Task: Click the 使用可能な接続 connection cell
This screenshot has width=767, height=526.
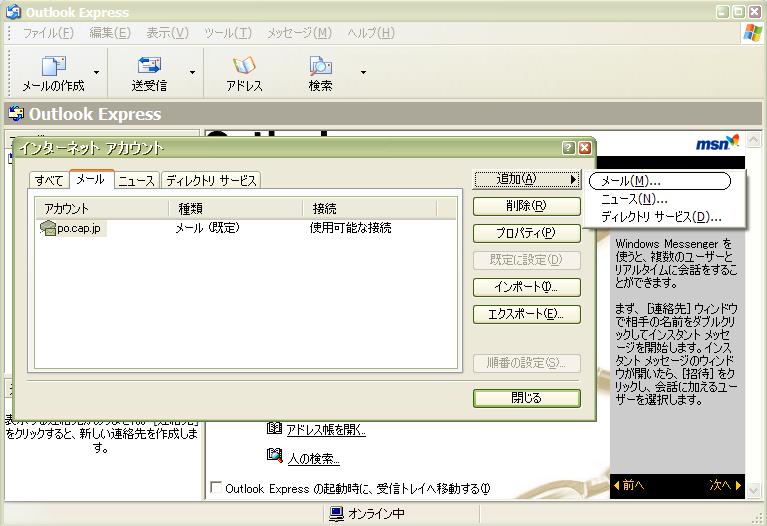Action: point(351,228)
